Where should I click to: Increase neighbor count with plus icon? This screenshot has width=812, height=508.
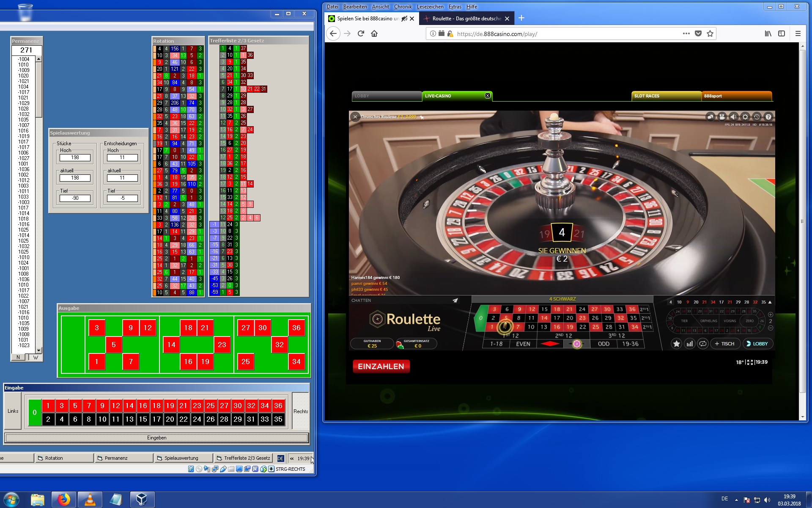[771, 315]
